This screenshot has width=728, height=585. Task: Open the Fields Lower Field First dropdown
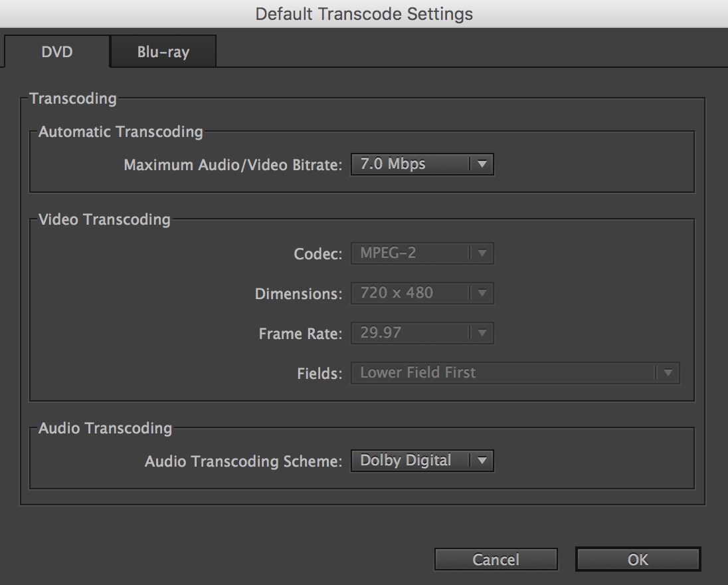pos(515,373)
